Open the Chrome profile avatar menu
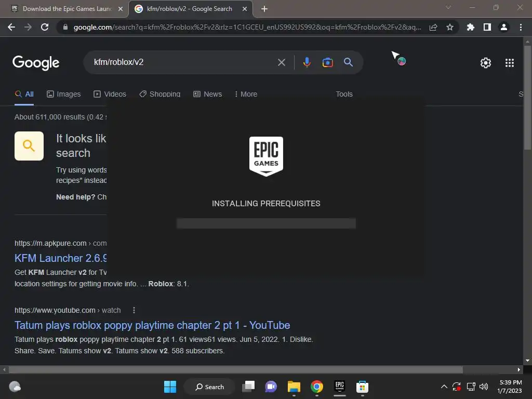 tap(504, 27)
